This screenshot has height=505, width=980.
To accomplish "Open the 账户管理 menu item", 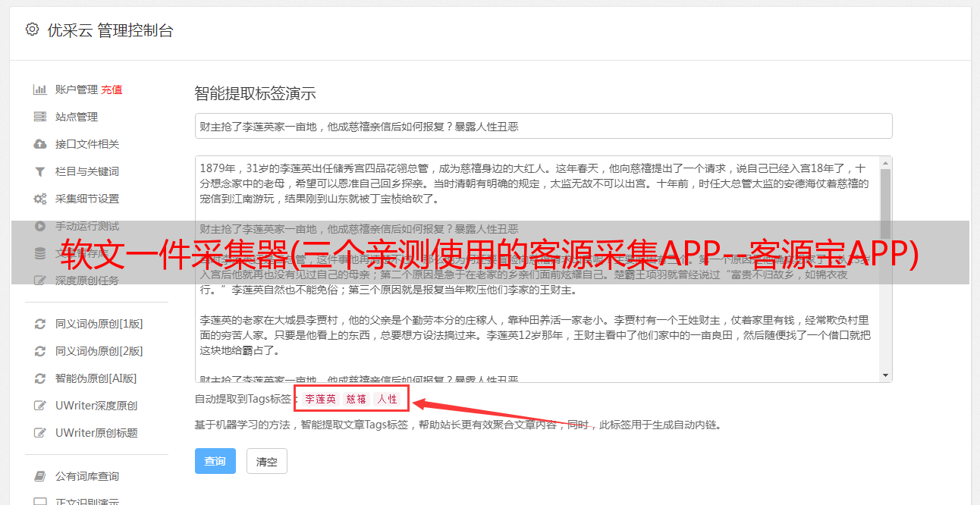I will 77,89.
